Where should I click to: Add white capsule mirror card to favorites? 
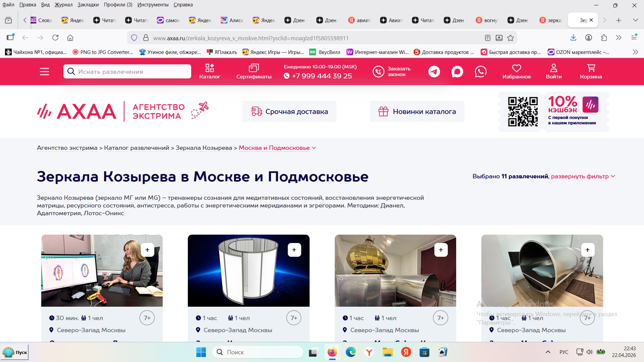[294, 250]
